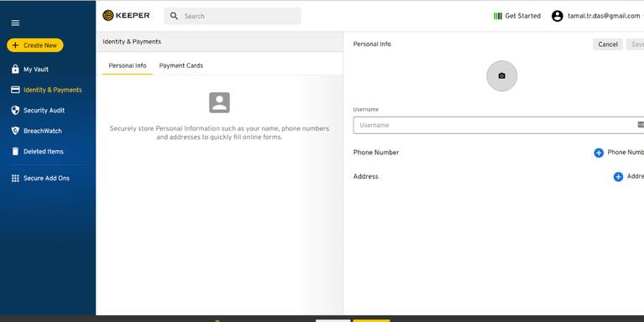This screenshot has height=322, width=644.
Task: Click the Deleted Items trash icon
Action: click(15, 152)
